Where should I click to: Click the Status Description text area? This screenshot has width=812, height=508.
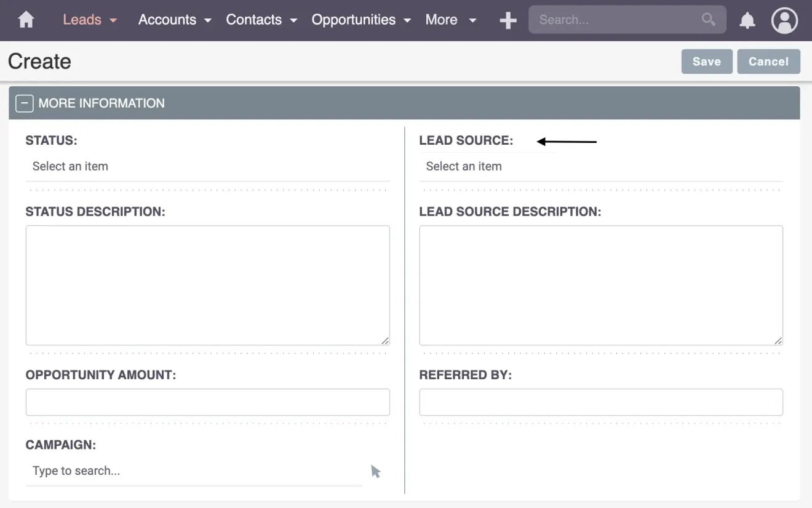tap(207, 285)
